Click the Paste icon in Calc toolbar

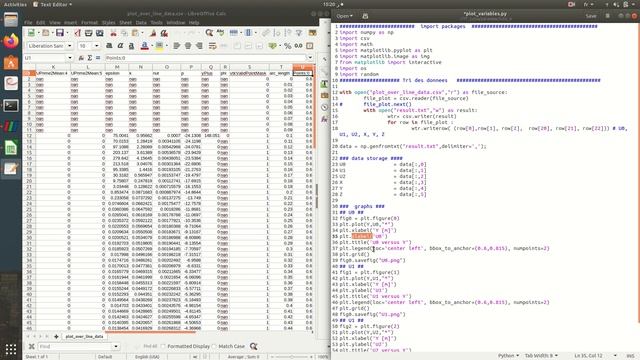coord(135,33)
